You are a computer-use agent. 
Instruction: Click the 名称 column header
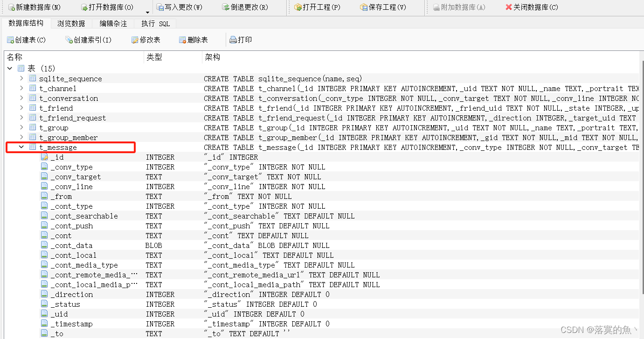[x=74, y=57]
